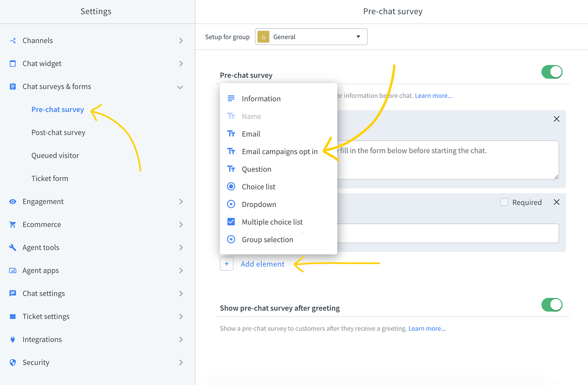Pick Choice list from element menu
The height and width of the screenshot is (385, 588).
click(x=278, y=187)
